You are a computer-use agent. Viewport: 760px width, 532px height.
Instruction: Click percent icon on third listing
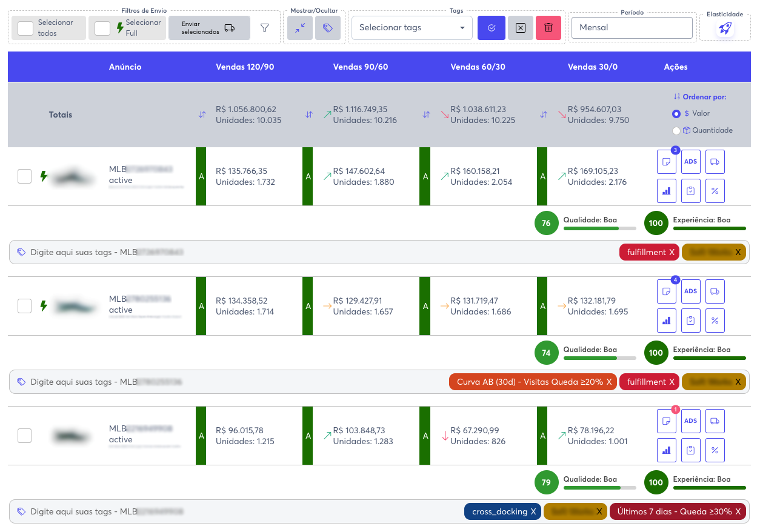click(715, 450)
